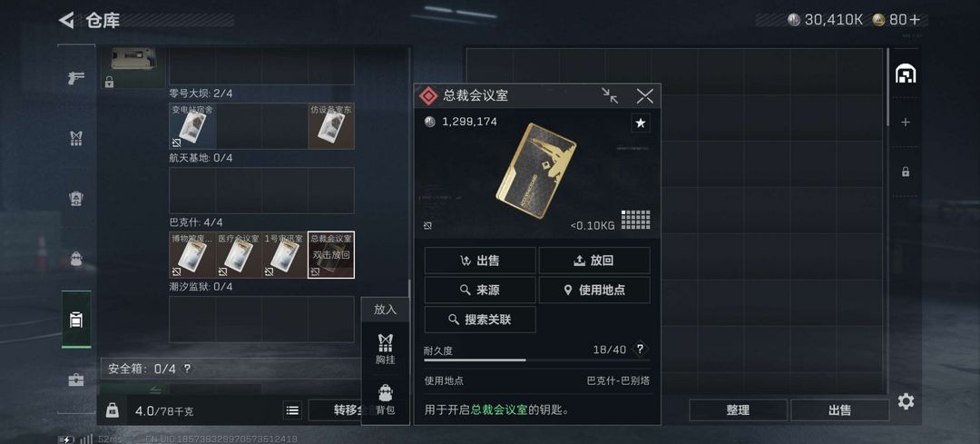Open the durability question mark help
980x444 pixels.
640,349
